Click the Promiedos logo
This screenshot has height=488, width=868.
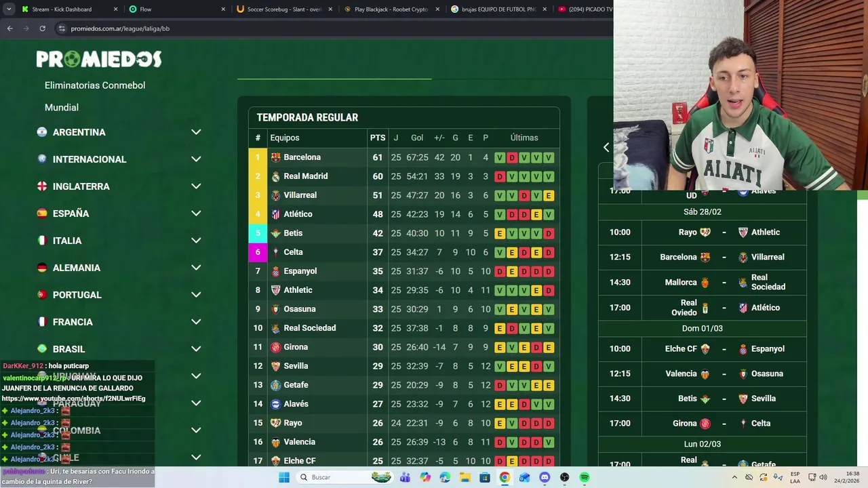click(99, 60)
